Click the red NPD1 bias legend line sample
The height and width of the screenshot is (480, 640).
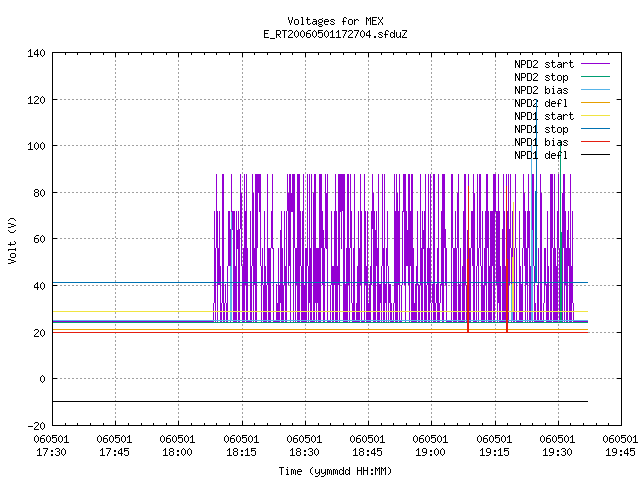pyautogui.click(x=595, y=142)
